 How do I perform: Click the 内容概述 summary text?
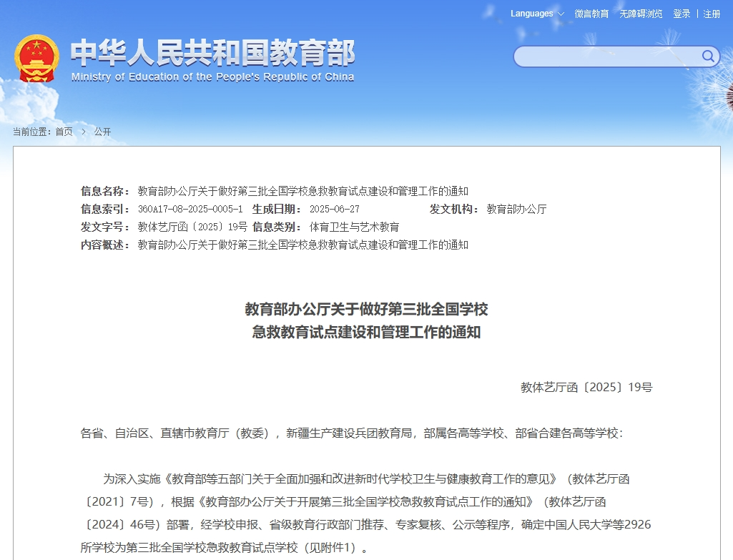click(303, 245)
